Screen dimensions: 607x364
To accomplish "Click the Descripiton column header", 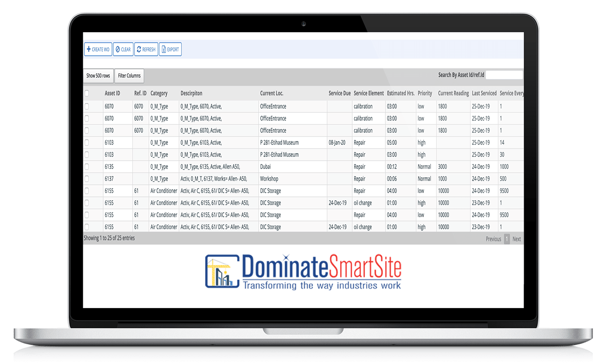I will 192,93.
